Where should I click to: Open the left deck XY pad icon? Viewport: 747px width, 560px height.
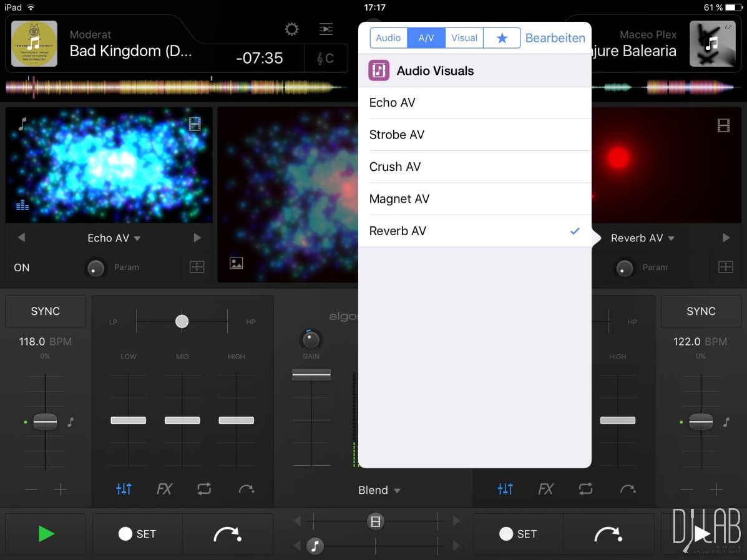(x=197, y=267)
